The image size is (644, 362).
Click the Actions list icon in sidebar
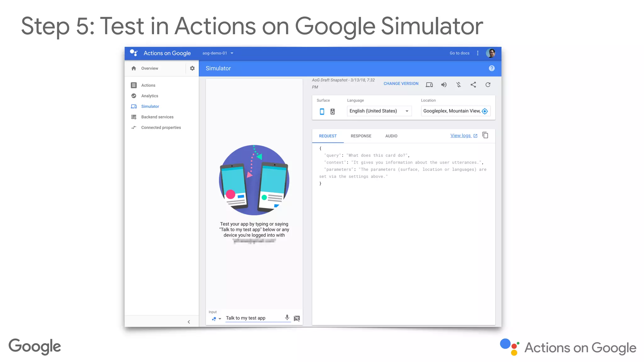coord(134,85)
